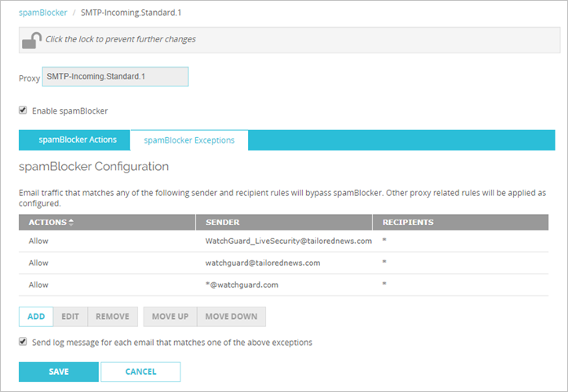This screenshot has height=392, width=568.
Task: Cancel the configuration changes
Action: tap(140, 372)
